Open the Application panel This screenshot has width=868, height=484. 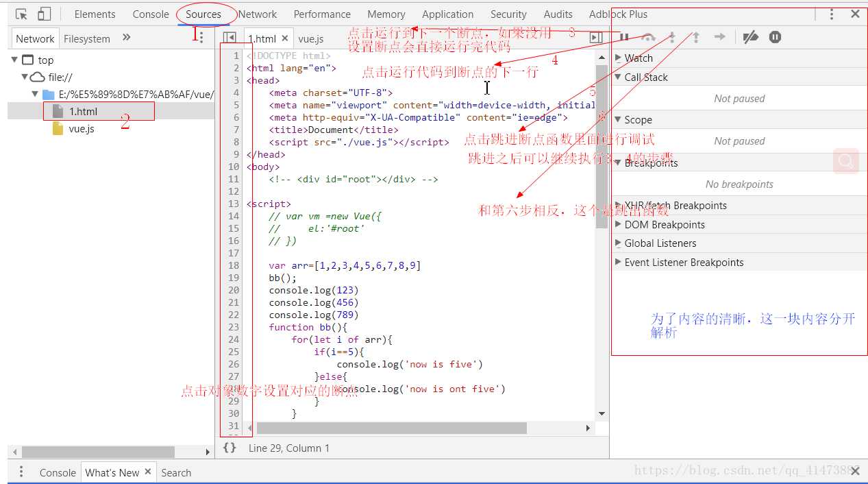point(447,14)
